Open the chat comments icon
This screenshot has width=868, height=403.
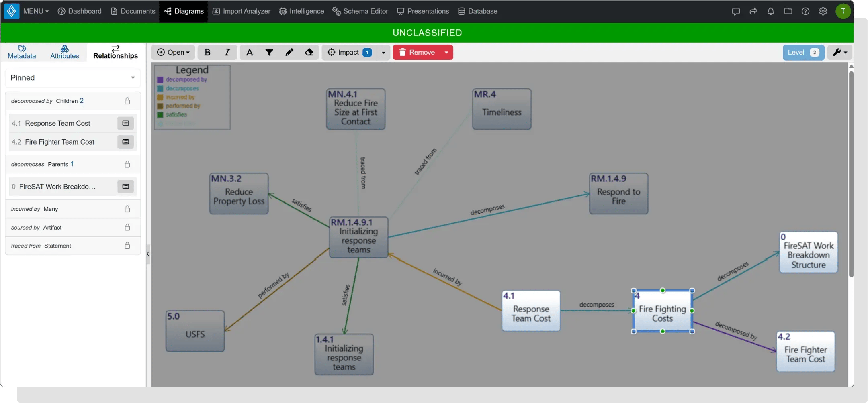[x=736, y=11]
